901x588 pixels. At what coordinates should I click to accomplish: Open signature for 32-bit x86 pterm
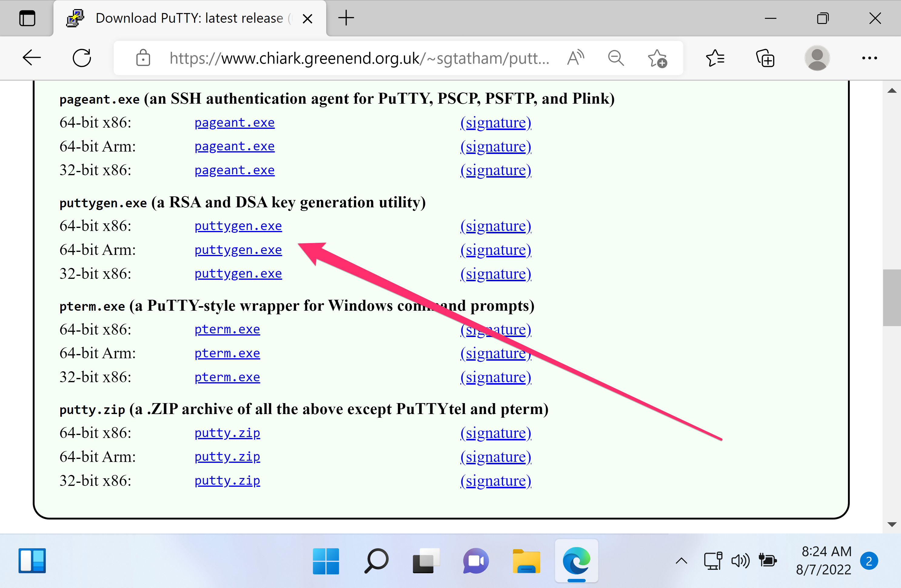point(496,378)
